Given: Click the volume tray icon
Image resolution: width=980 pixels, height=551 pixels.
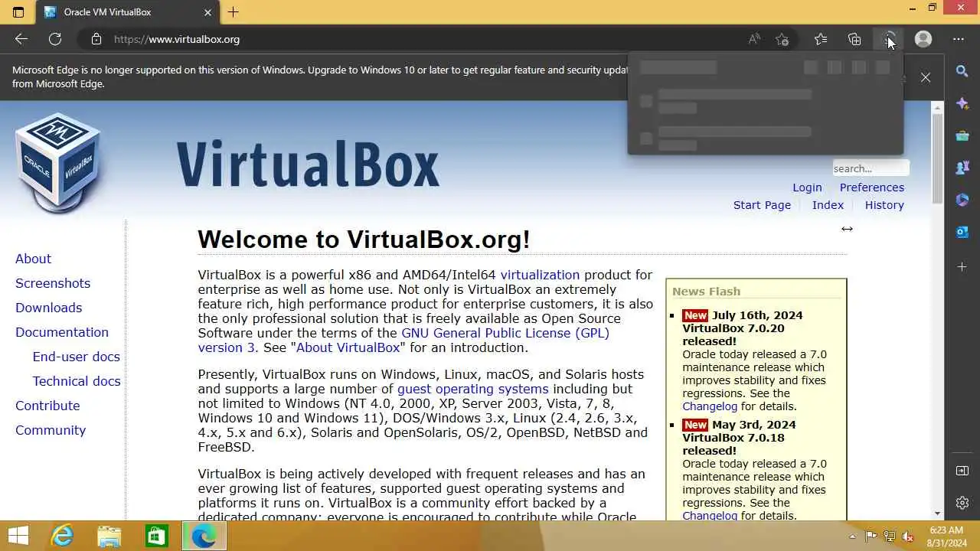Looking at the screenshot, I should (909, 536).
